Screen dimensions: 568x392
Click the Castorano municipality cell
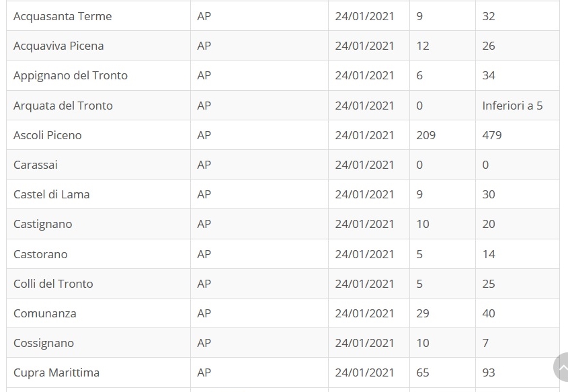click(99, 254)
